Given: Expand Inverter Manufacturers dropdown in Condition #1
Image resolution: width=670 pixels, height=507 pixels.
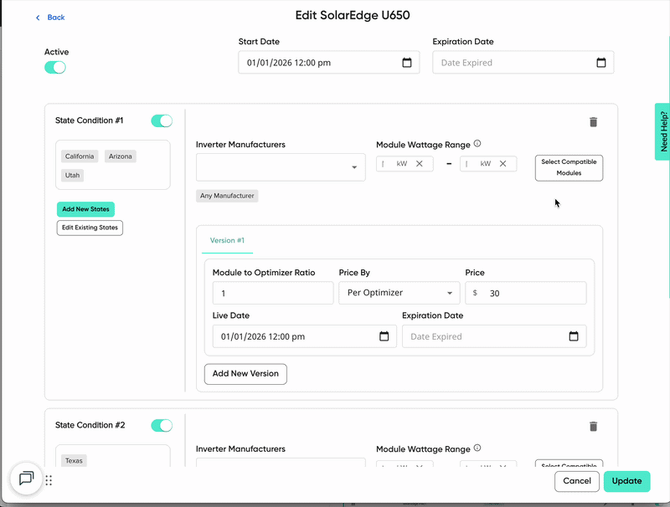Looking at the screenshot, I should point(281,167).
